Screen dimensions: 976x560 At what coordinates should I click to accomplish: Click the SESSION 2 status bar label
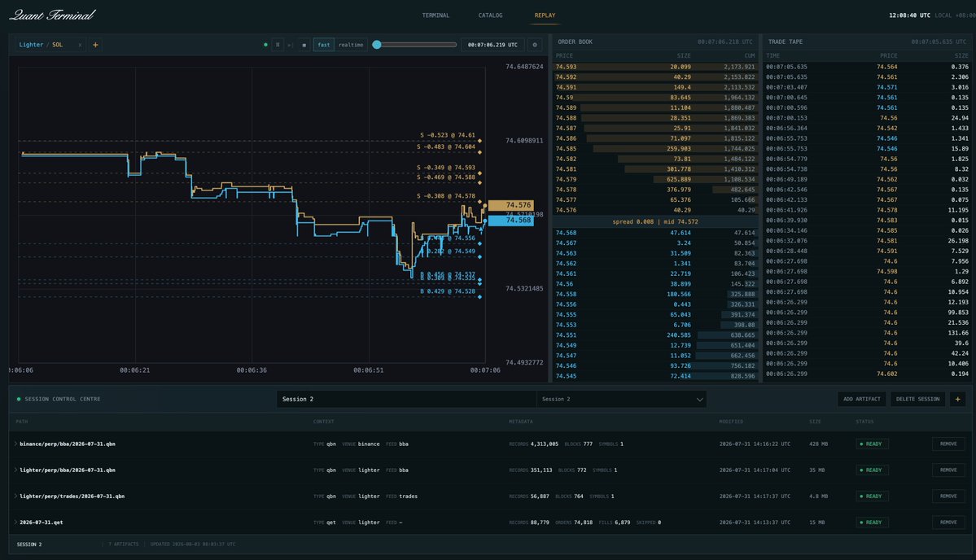tap(29, 545)
